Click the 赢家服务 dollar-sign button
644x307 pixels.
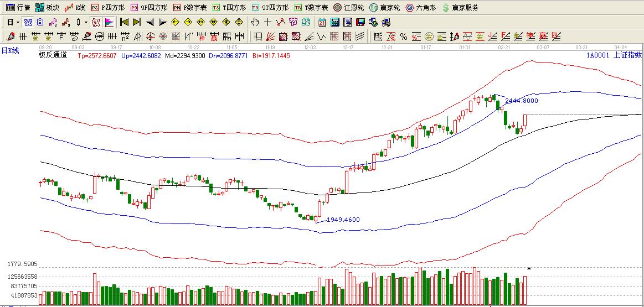click(460, 8)
